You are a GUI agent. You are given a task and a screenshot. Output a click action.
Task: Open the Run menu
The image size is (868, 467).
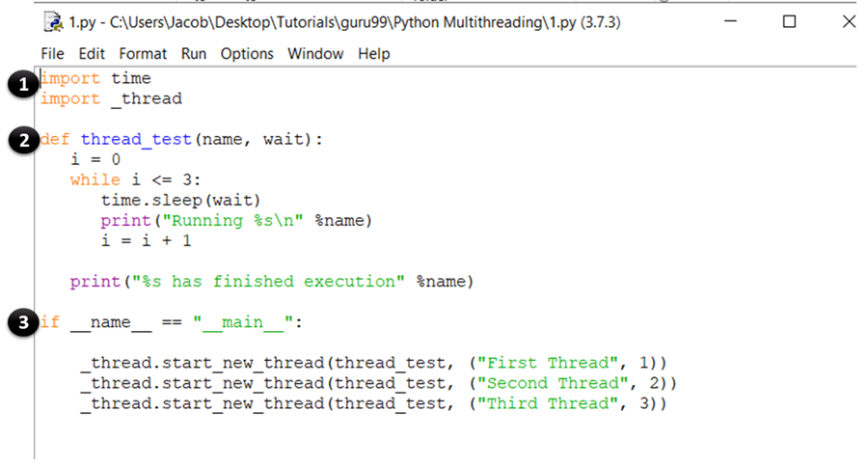pyautogui.click(x=194, y=54)
